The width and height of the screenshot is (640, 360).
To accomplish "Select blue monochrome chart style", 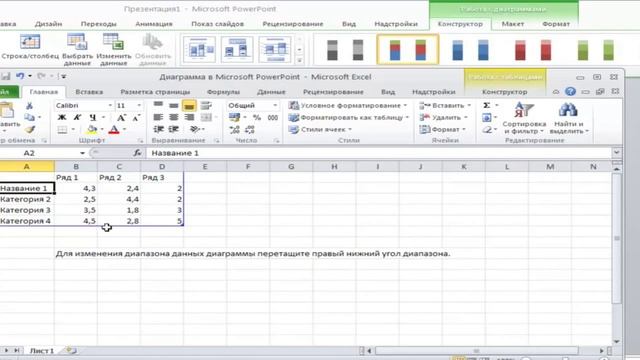I will [x=470, y=50].
